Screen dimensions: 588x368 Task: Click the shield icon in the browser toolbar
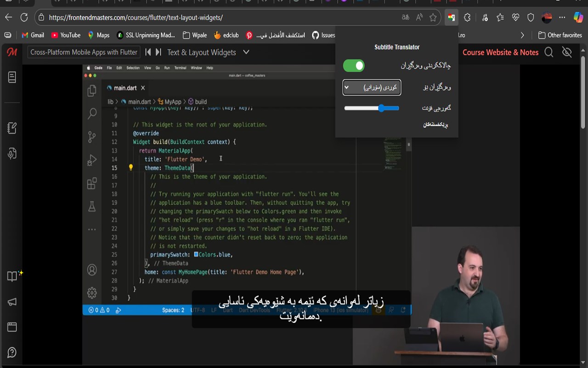click(531, 17)
